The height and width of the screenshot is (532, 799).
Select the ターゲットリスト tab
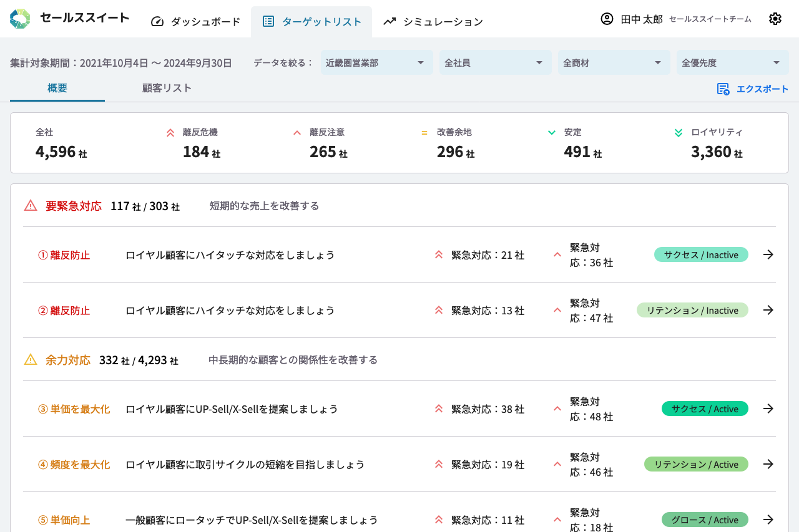(311, 21)
